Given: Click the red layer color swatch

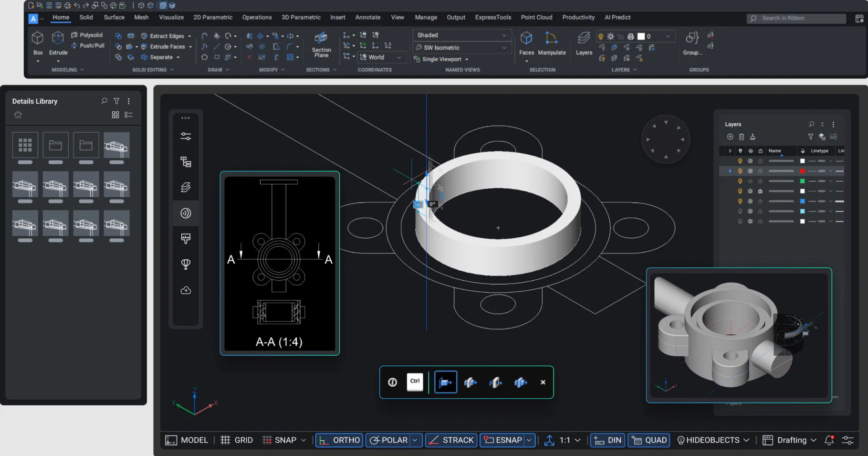Looking at the screenshot, I should (803, 171).
